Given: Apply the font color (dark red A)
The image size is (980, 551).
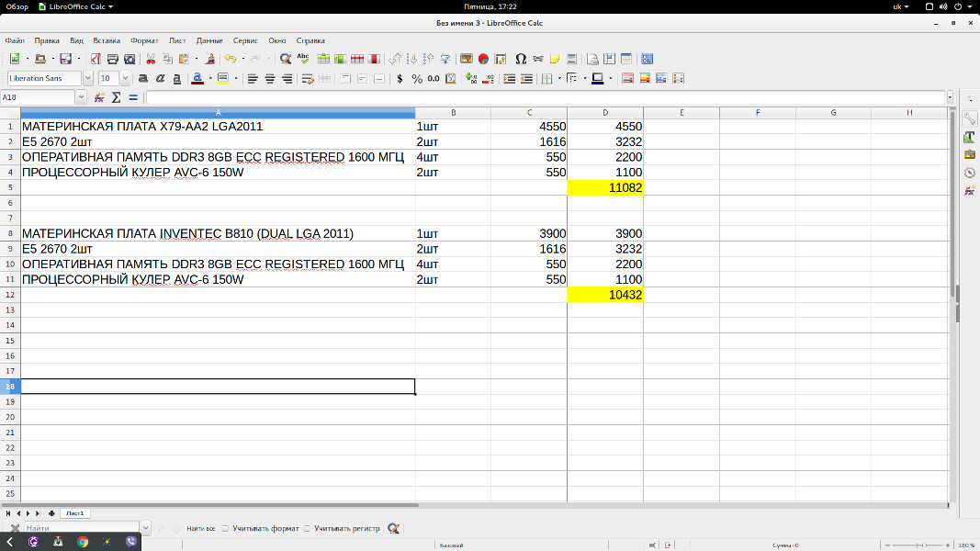Looking at the screenshot, I should [197, 78].
